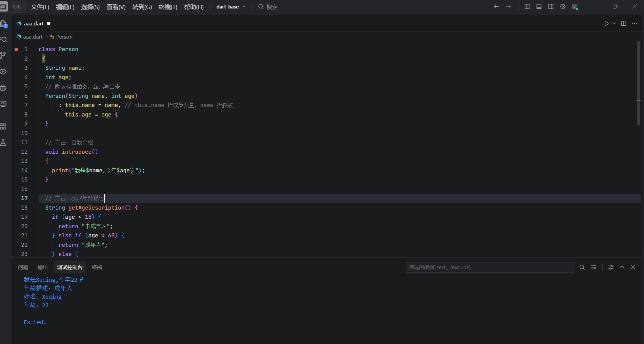
Task: Click the '年龄描述: 成年人' console line
Action: tap(48, 288)
